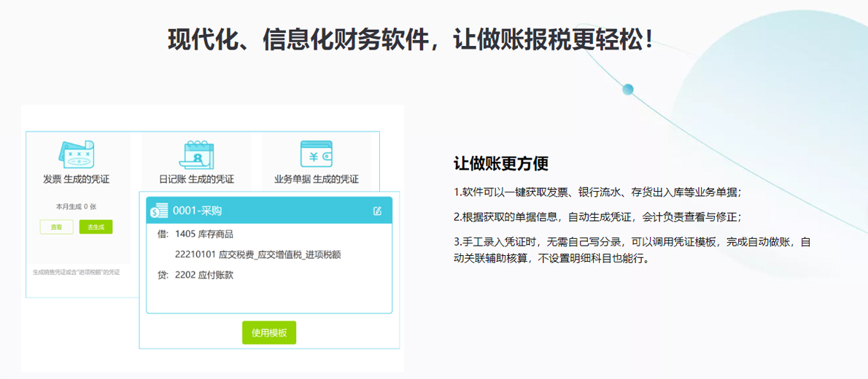Image resolution: width=868 pixels, height=379 pixels.
Task: Click the 0001-采购 template title
Action: (197, 211)
